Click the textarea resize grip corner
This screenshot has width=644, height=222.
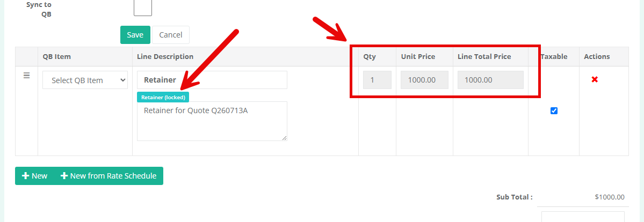click(x=285, y=139)
